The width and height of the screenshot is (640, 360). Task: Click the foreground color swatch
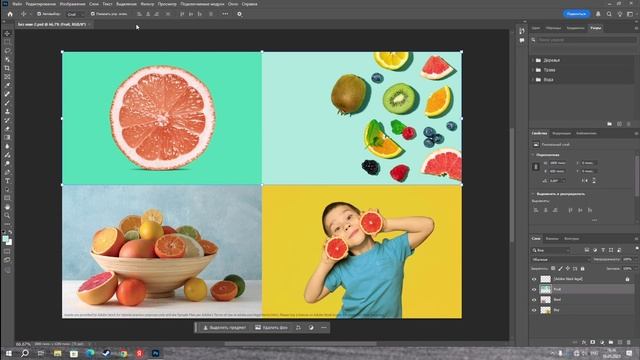click(x=5, y=239)
